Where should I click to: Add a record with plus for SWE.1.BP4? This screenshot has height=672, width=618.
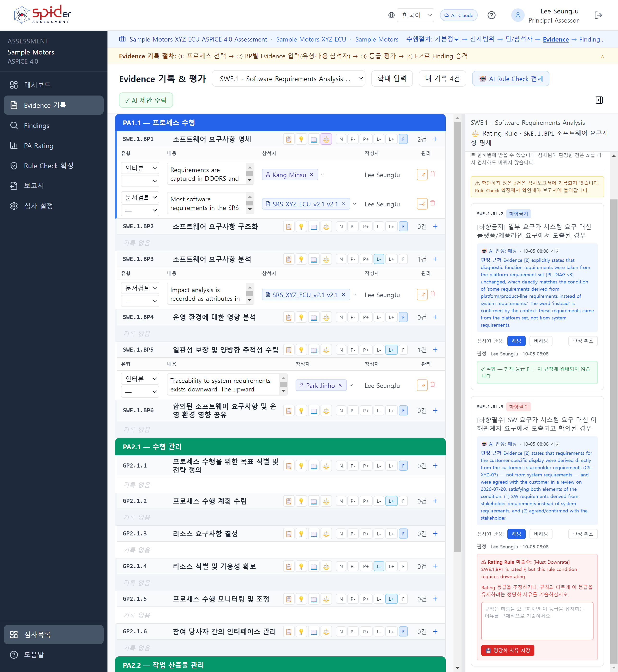[435, 317]
